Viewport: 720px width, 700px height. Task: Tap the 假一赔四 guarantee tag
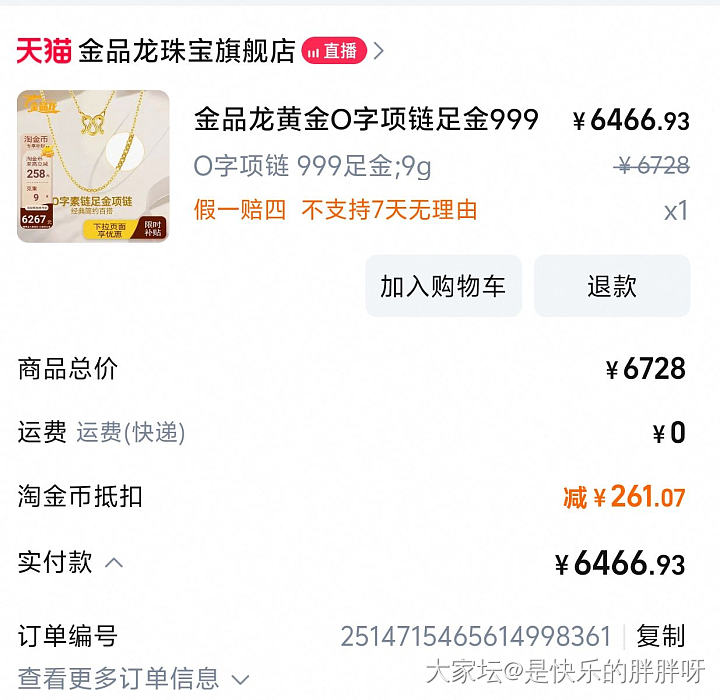[240, 210]
